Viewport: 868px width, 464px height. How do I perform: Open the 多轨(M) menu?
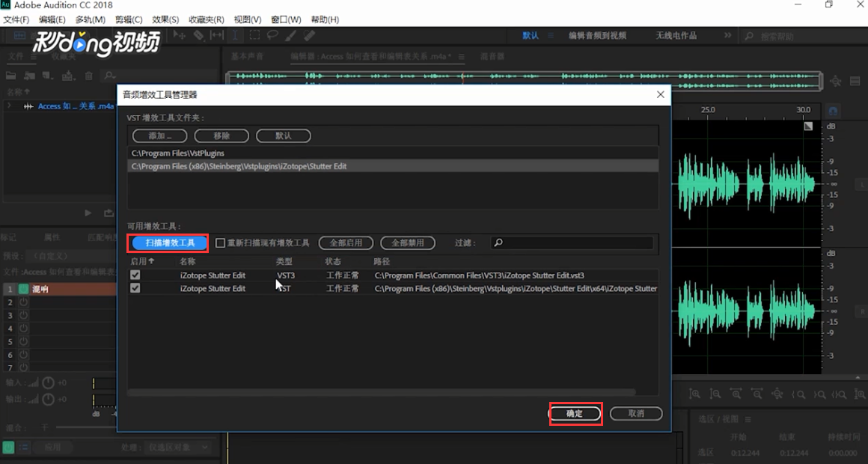pos(91,19)
